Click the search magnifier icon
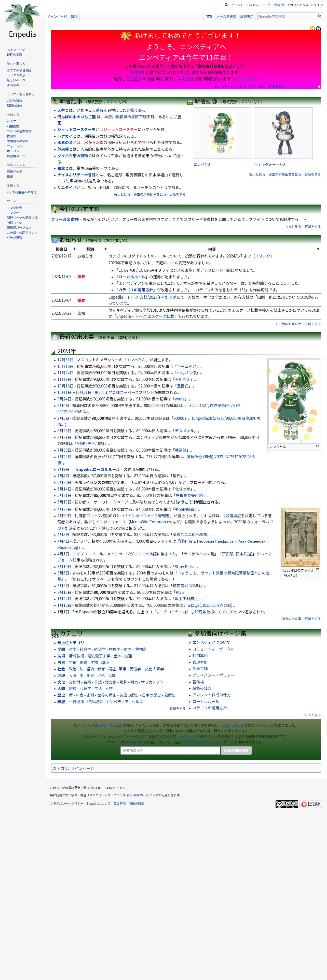The width and height of the screenshot is (327, 980). tap(319, 16)
